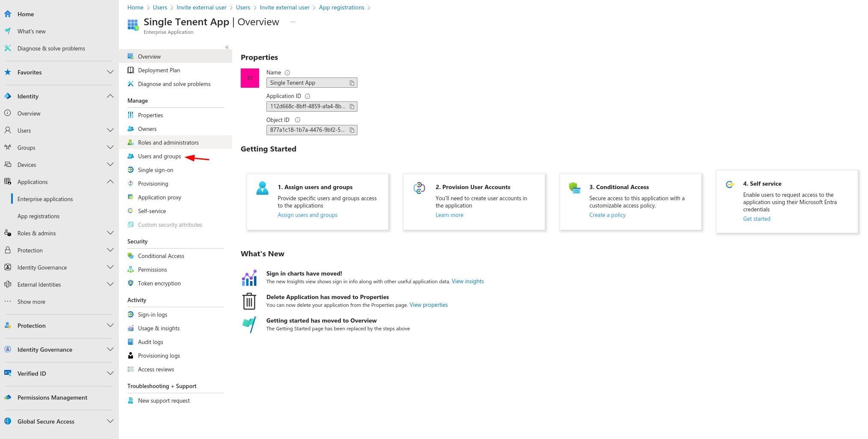
Task: Collapse the navigation pane with double chevron
Action: 227,47
